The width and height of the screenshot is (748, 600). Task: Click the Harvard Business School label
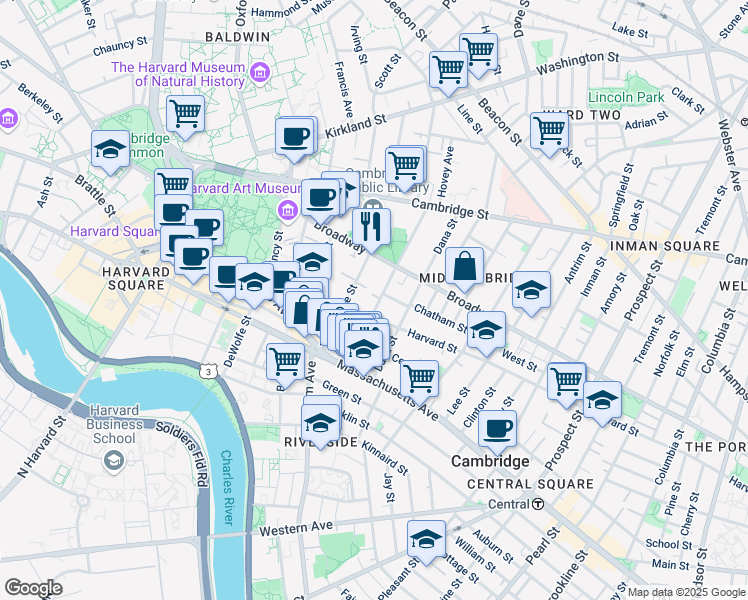[x=114, y=424]
